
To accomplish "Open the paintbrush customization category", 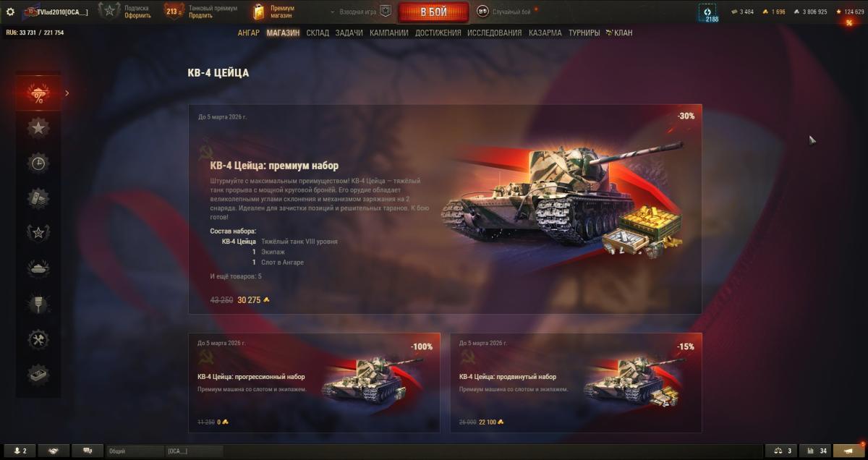I will pos(38,303).
